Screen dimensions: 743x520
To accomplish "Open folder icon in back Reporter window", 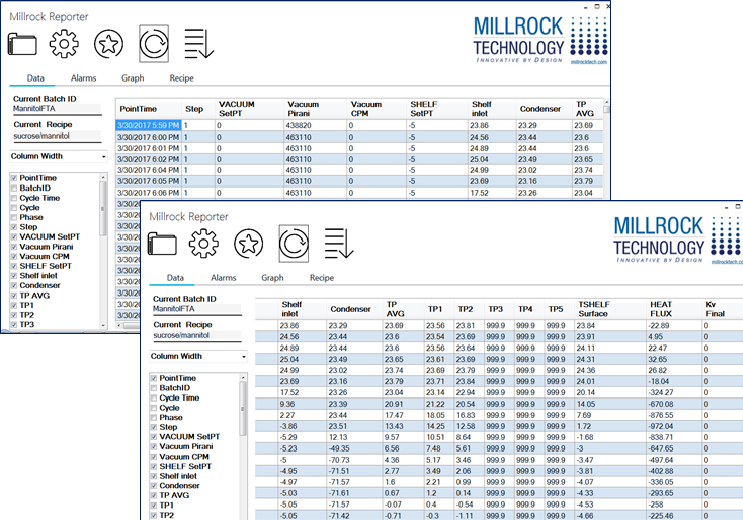I will (x=22, y=44).
